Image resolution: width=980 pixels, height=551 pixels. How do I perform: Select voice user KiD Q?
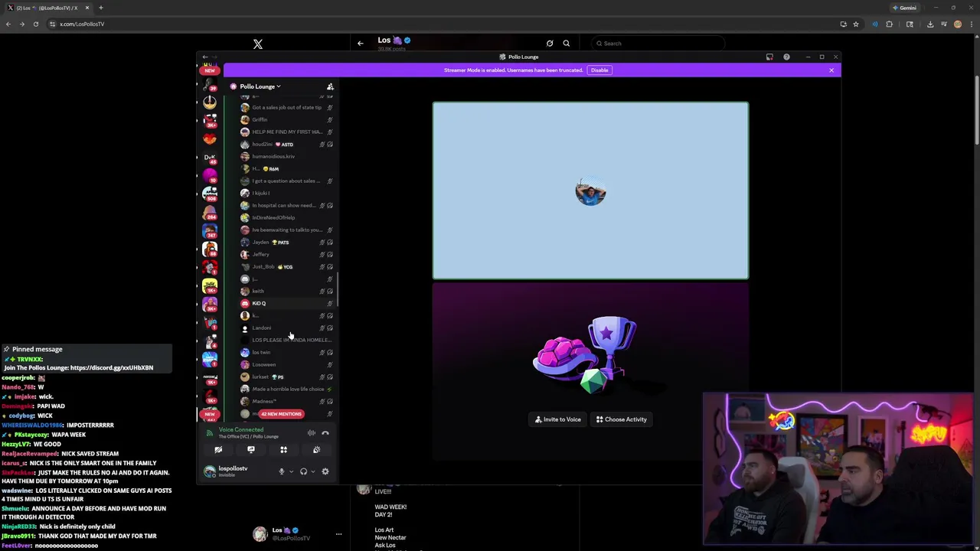pos(286,303)
